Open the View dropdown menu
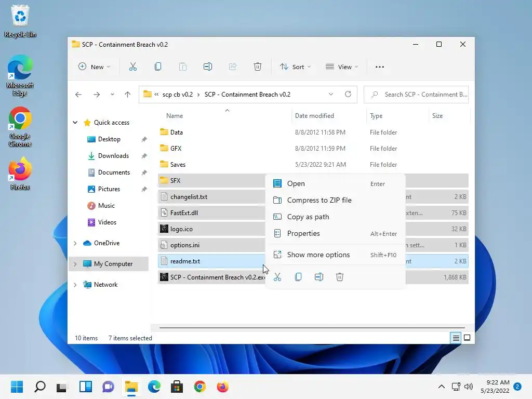Screen dimensions: 532x399 pyautogui.click(x=342, y=67)
